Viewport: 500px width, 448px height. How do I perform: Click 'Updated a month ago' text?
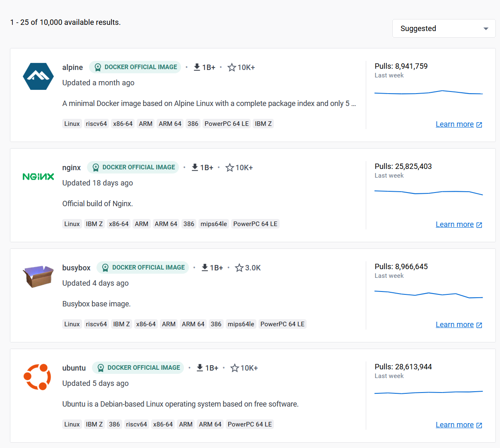[99, 83]
